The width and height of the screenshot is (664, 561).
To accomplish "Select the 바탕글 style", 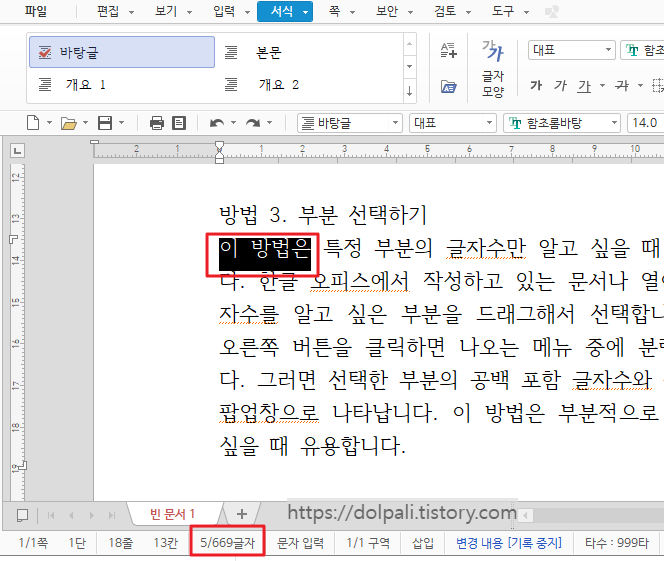I will point(122,52).
